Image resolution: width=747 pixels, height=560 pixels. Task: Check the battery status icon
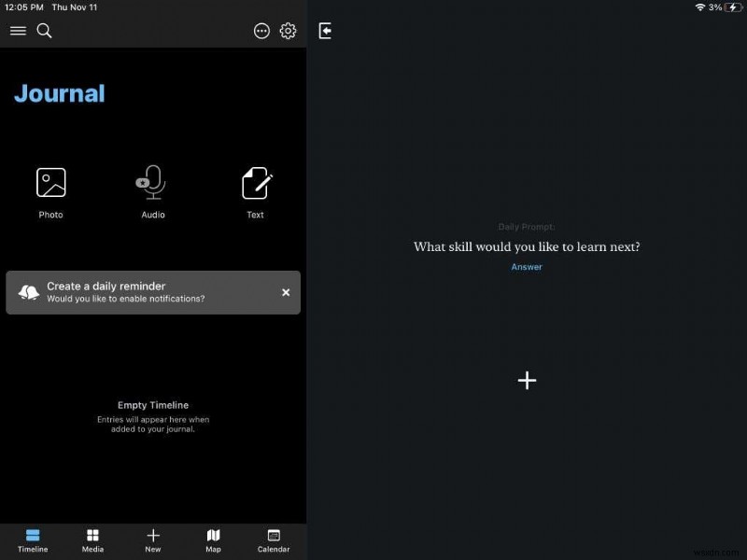pos(733,7)
